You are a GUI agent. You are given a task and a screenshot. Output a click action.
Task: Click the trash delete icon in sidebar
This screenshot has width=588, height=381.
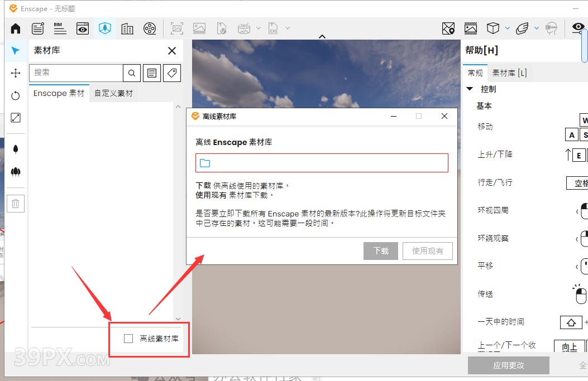15,203
